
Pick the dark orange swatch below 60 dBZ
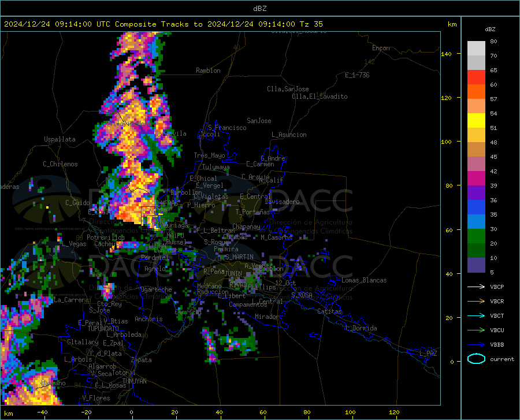pyautogui.click(x=476, y=92)
